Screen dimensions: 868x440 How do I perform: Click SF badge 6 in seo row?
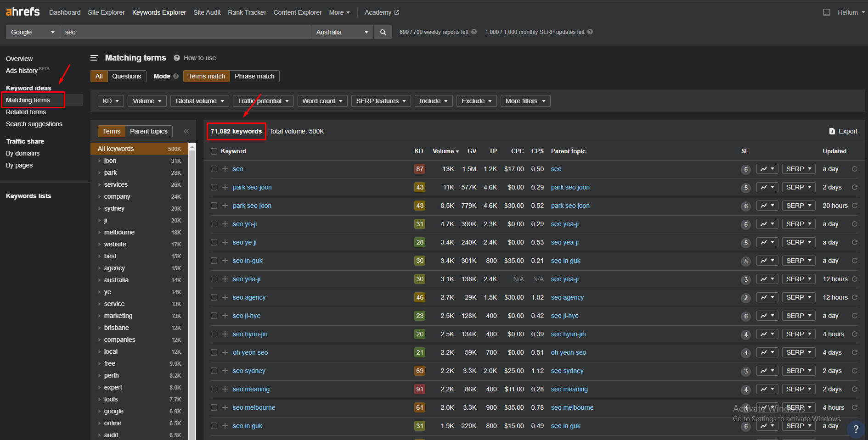click(746, 169)
